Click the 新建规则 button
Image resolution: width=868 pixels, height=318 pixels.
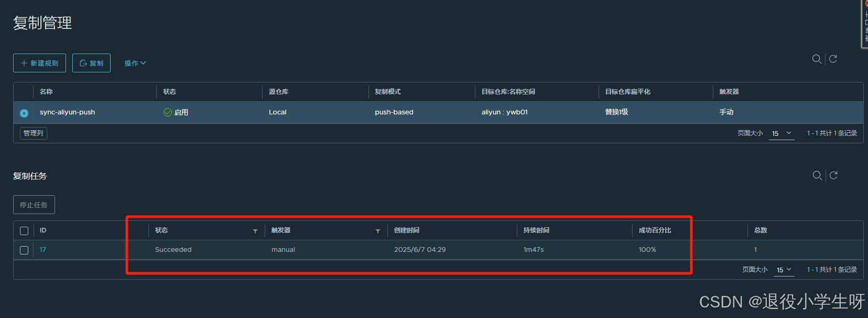tap(39, 63)
